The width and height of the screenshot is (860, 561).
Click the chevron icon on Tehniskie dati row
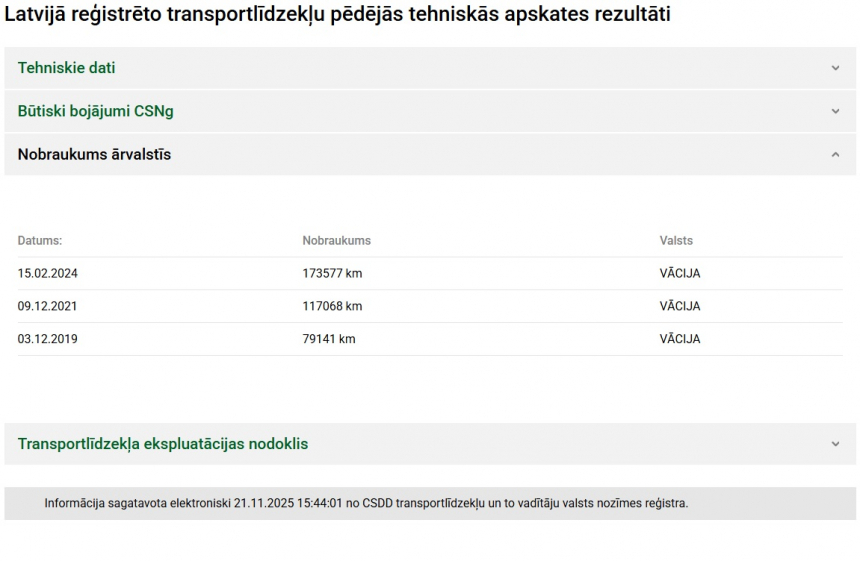tap(835, 68)
